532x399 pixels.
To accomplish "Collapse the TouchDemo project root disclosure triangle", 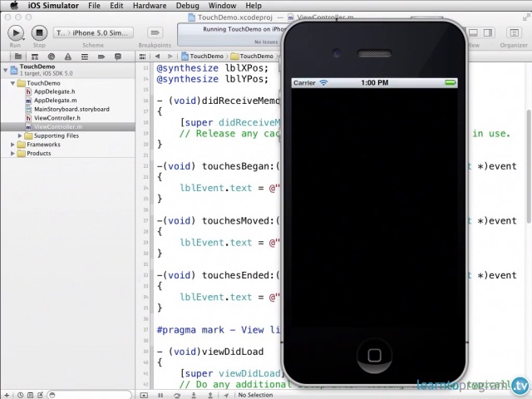I will pos(6,70).
